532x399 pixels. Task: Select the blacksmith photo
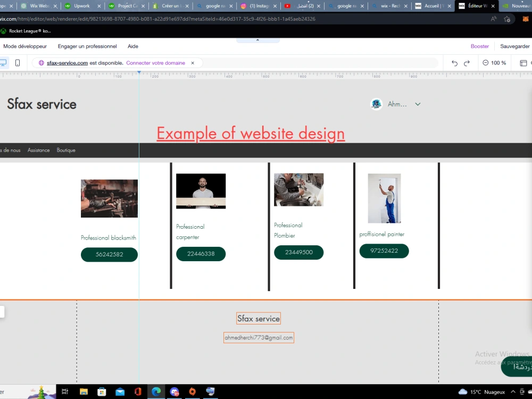pyautogui.click(x=109, y=198)
